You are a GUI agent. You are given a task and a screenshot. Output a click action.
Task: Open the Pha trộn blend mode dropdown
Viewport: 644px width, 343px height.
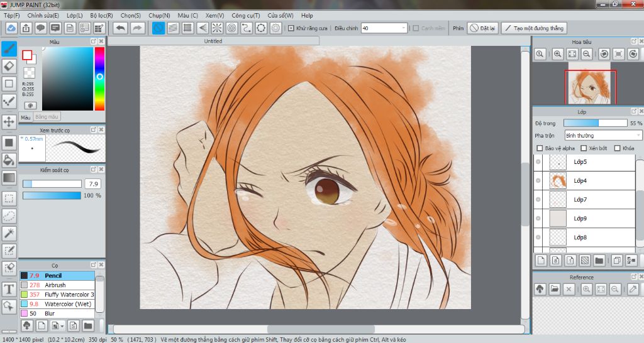point(603,136)
